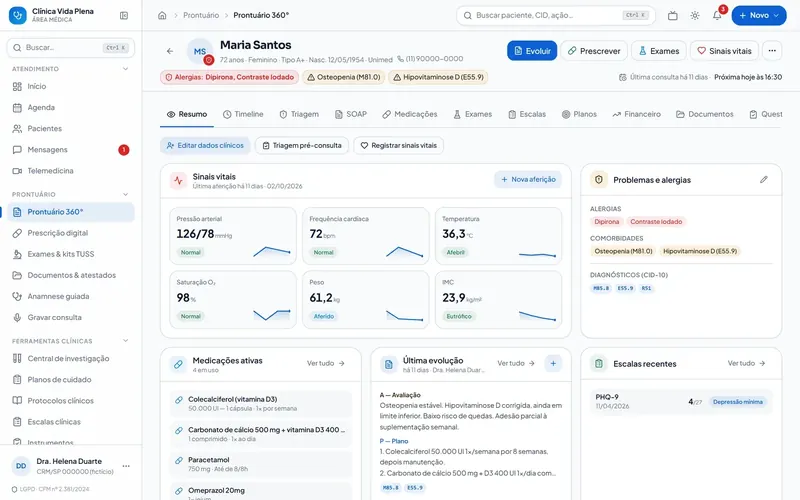The width and height of the screenshot is (800, 500).
Task: Open the calendar icon in top bar
Action: point(672,15)
